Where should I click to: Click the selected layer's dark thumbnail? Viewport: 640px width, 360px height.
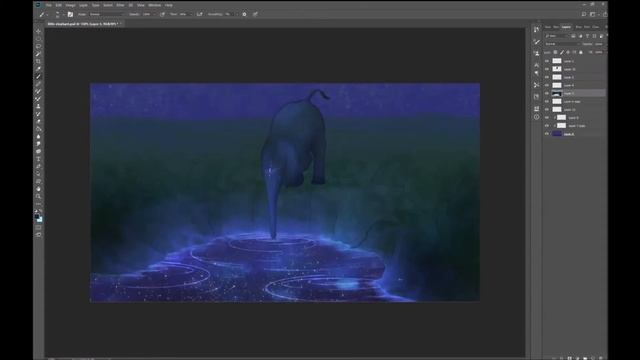pos(557,93)
